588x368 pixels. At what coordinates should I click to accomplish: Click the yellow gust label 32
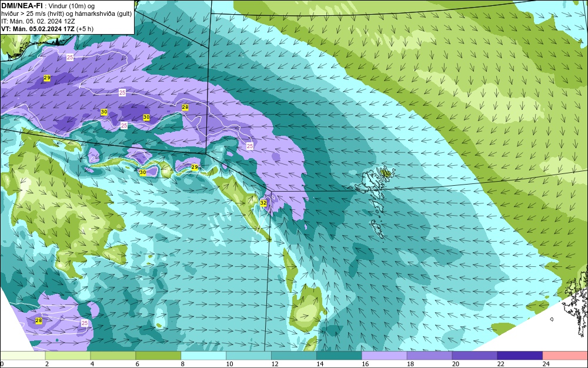click(x=263, y=203)
